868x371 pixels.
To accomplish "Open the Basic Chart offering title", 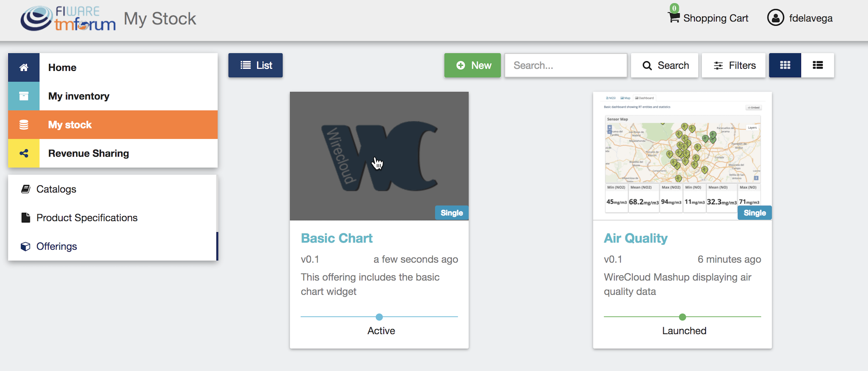I will tap(336, 238).
